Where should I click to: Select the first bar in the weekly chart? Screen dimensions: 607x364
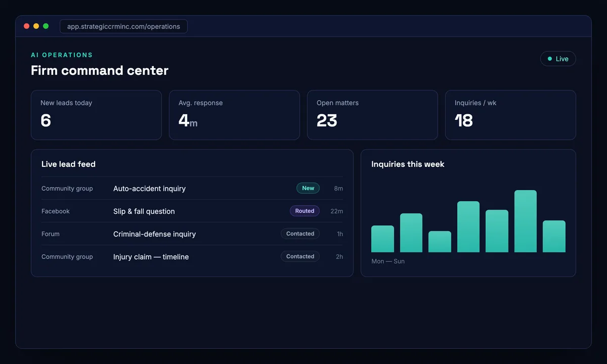pyautogui.click(x=382, y=239)
